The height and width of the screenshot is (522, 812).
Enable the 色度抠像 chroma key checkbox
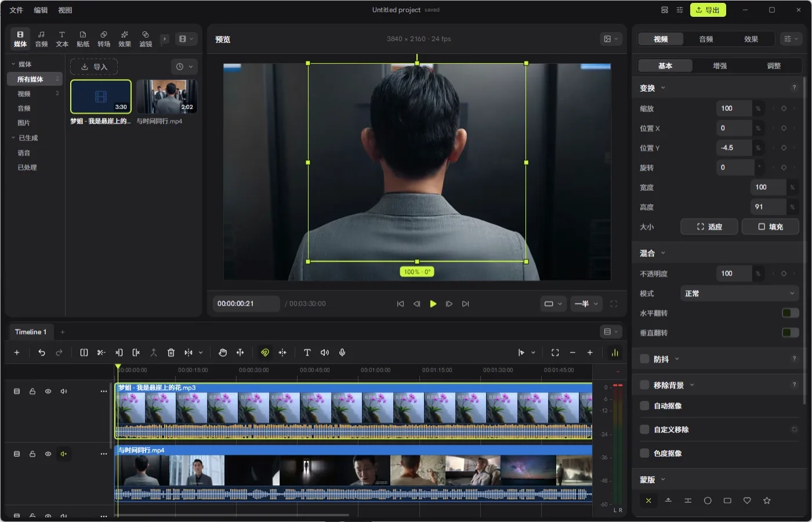click(644, 453)
